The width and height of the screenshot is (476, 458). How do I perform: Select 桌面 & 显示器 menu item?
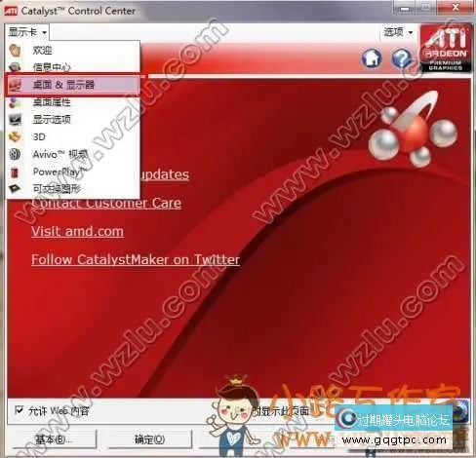tap(73, 85)
